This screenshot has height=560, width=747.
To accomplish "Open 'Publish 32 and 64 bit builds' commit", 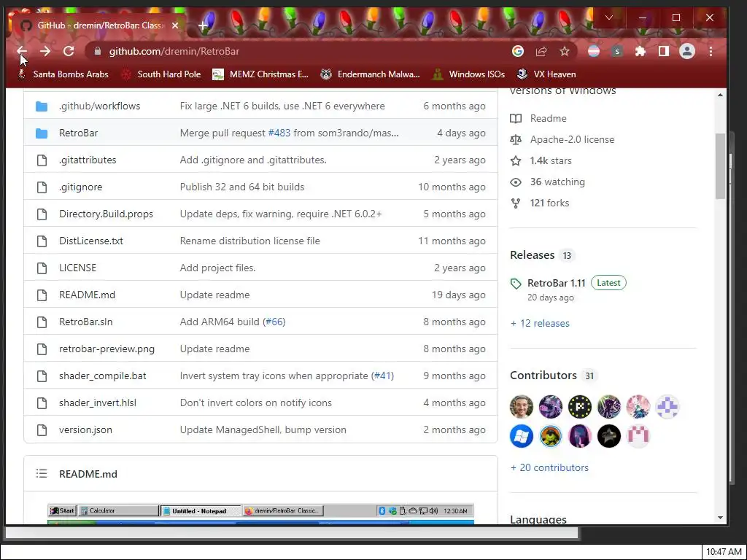I will pyautogui.click(x=242, y=187).
